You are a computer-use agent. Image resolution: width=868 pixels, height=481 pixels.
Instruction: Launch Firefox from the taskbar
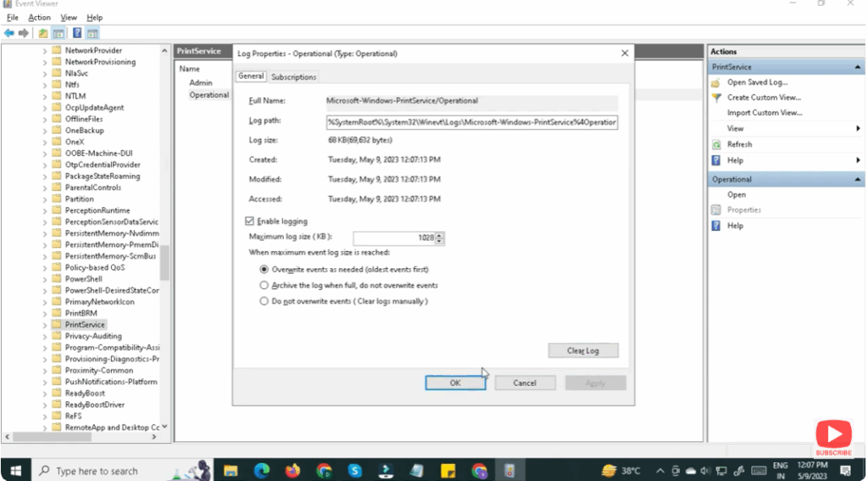(292, 471)
